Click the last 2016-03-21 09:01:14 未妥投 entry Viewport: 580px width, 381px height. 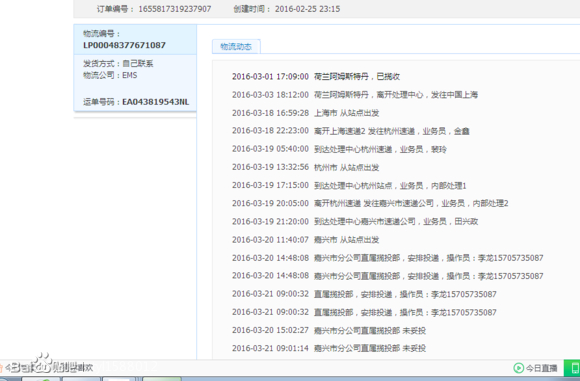click(329, 348)
